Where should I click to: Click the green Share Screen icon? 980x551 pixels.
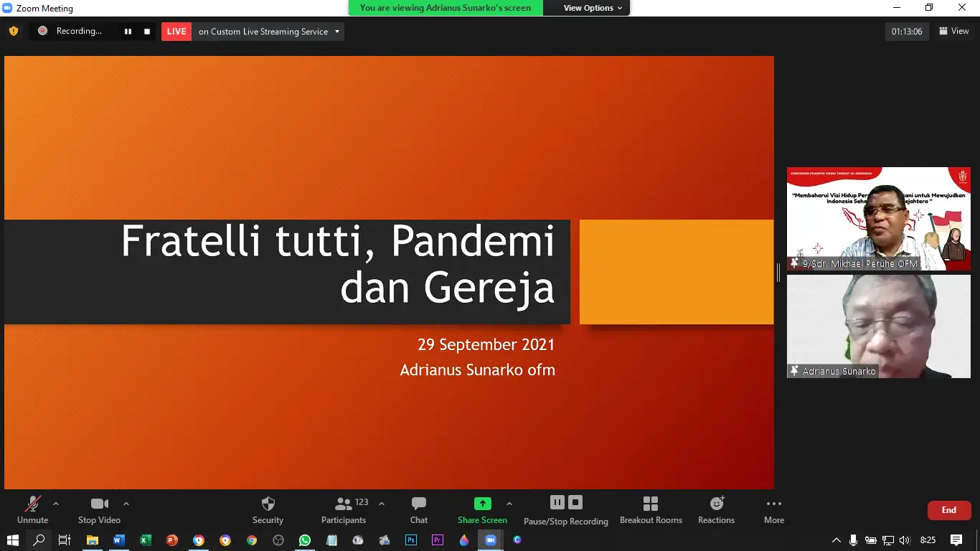click(482, 504)
